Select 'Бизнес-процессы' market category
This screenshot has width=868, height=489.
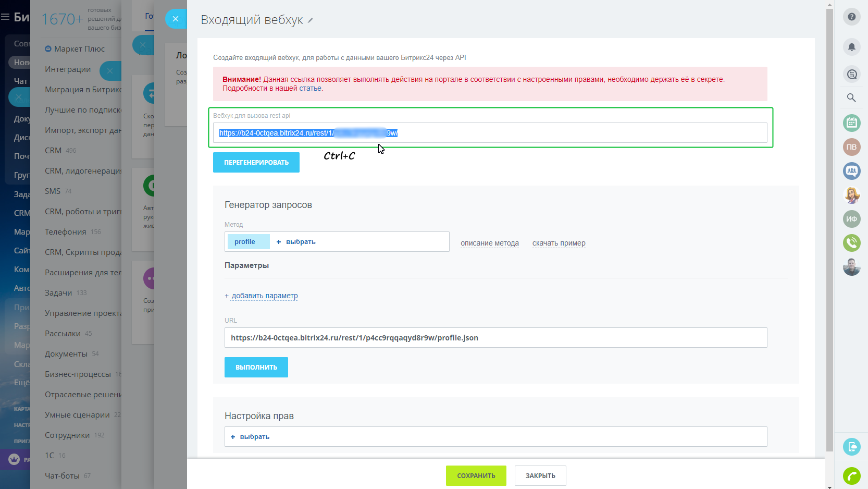point(83,374)
